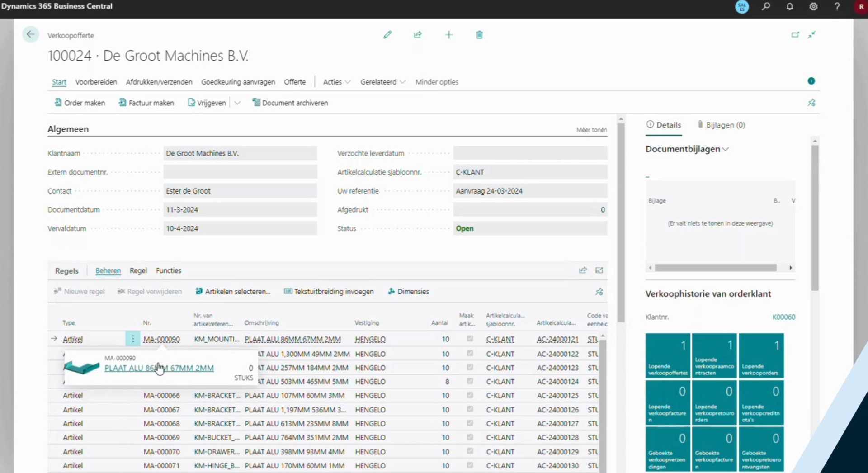Open Dimensies for the line
This screenshot has width=868, height=473.
click(x=408, y=292)
